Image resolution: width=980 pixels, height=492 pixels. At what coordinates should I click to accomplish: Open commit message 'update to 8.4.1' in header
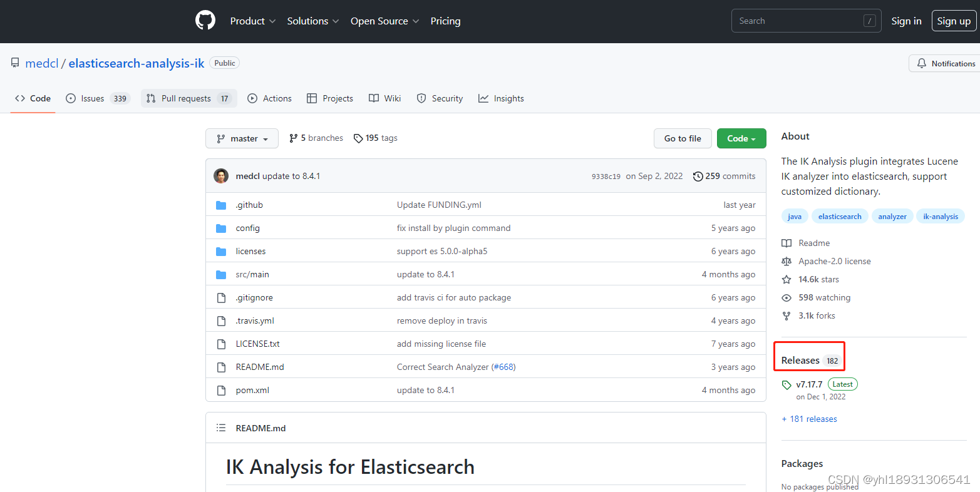click(x=291, y=176)
